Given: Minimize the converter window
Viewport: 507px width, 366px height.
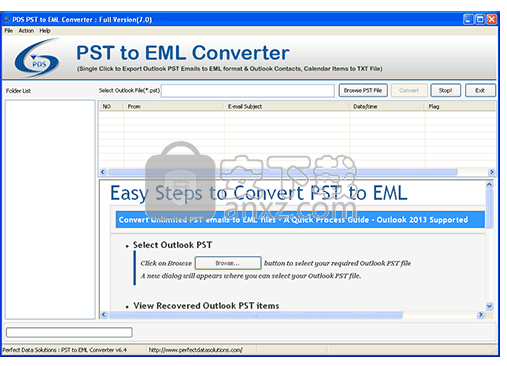Looking at the screenshot, I should 468,20.
